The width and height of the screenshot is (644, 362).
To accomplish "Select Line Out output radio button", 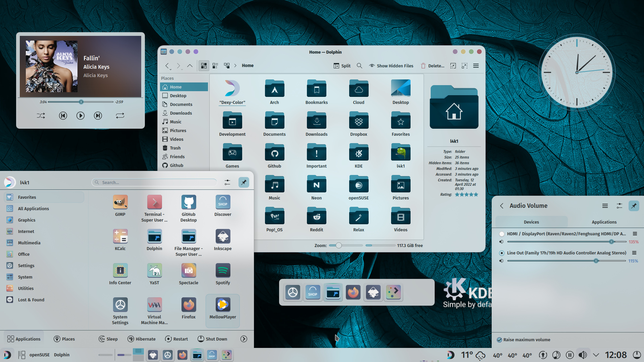I will coord(502,253).
